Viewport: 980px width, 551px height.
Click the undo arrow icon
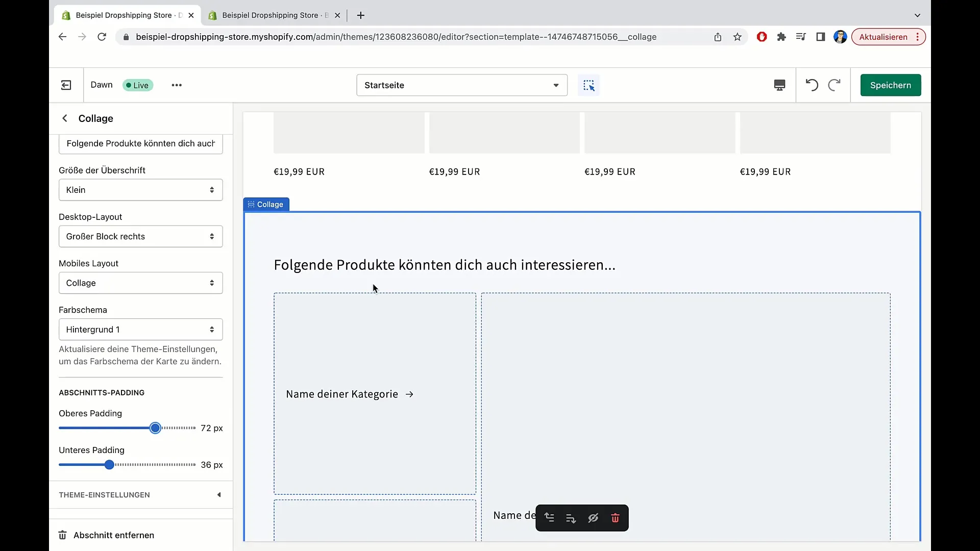click(x=812, y=85)
